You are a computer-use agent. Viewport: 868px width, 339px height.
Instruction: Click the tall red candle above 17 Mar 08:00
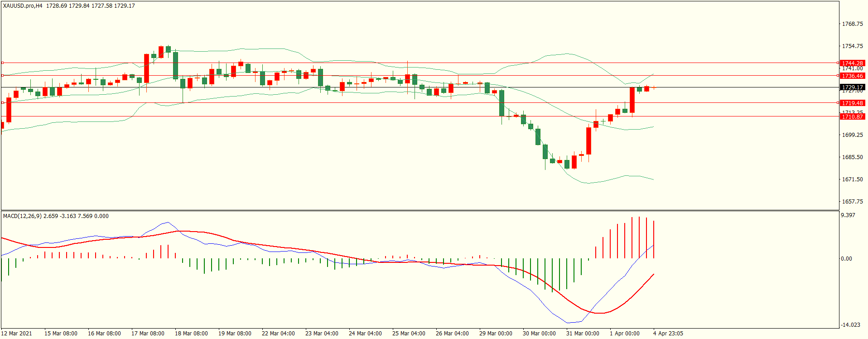point(146,68)
